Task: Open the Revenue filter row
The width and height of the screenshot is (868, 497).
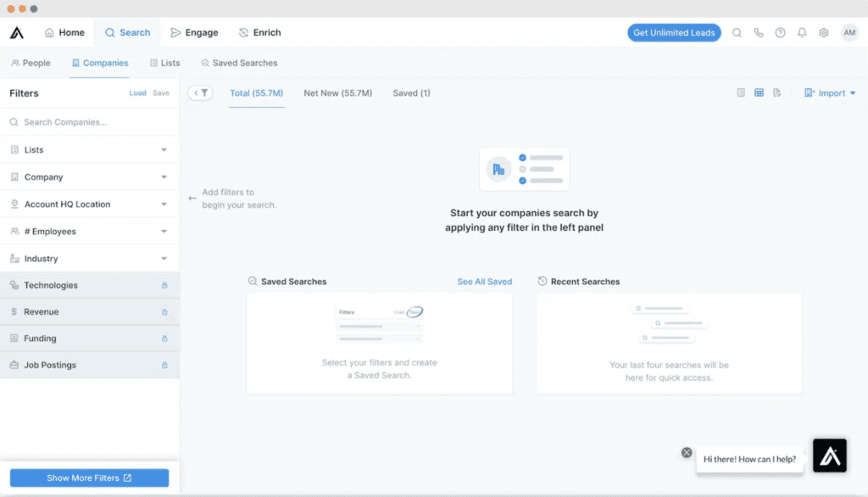Action: pyautogui.click(x=90, y=312)
